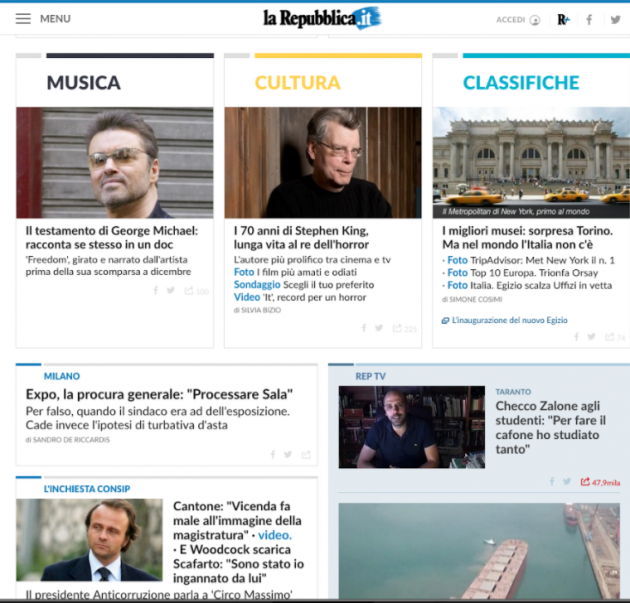Click the ACCEDI user login icon

(x=535, y=20)
